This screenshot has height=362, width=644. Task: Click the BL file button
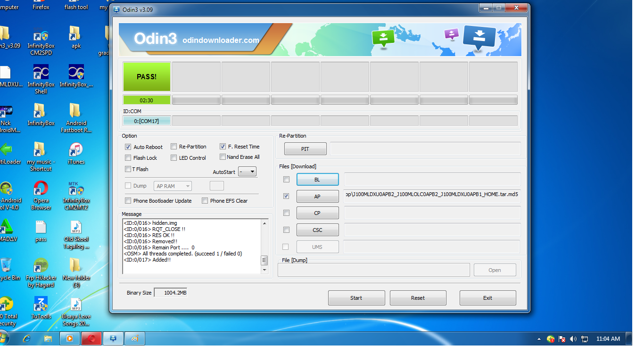[317, 180]
